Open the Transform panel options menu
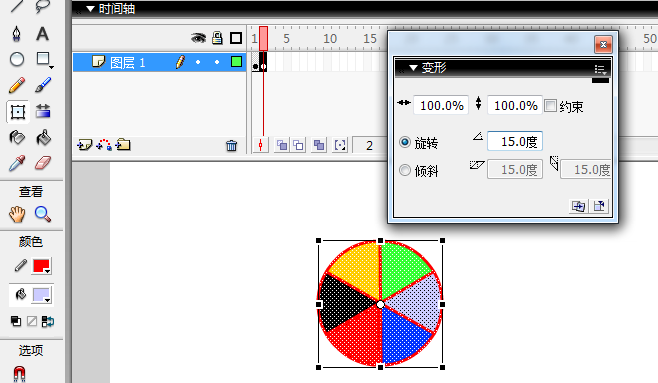Screen dimensions: 658x383 click(x=600, y=69)
